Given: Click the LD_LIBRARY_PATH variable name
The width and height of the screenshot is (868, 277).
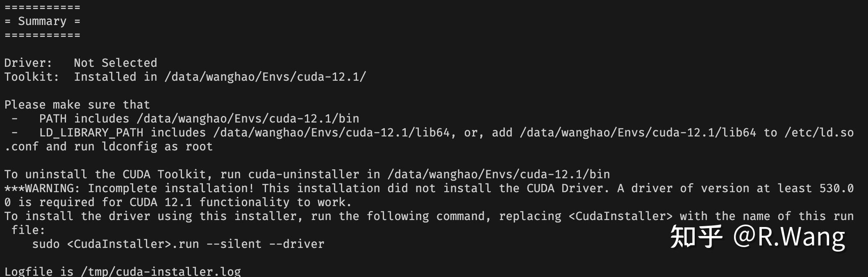Looking at the screenshot, I should coord(91,133).
